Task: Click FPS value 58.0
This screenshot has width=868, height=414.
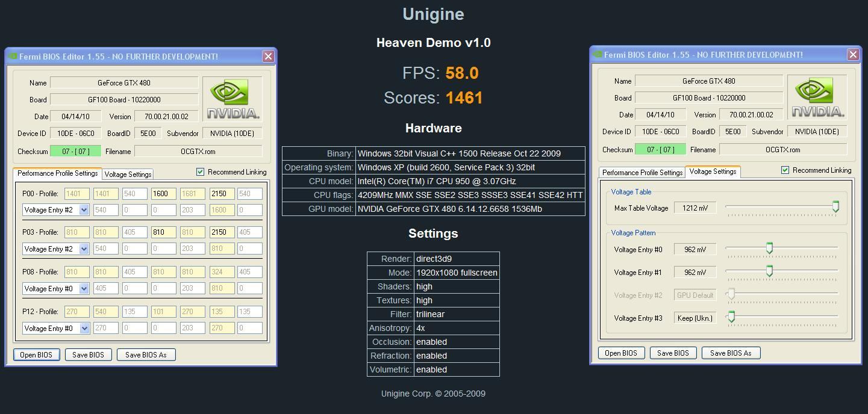Action: (462, 73)
